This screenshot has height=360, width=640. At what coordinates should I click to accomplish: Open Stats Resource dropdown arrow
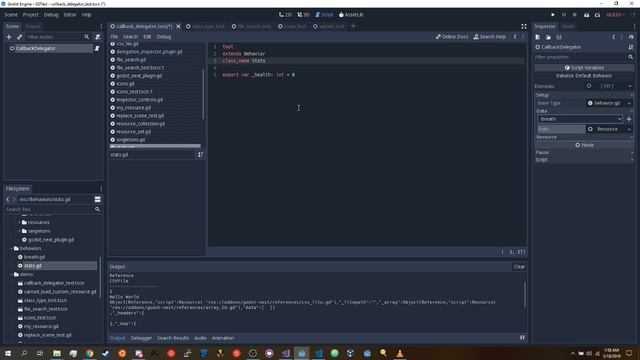click(629, 129)
